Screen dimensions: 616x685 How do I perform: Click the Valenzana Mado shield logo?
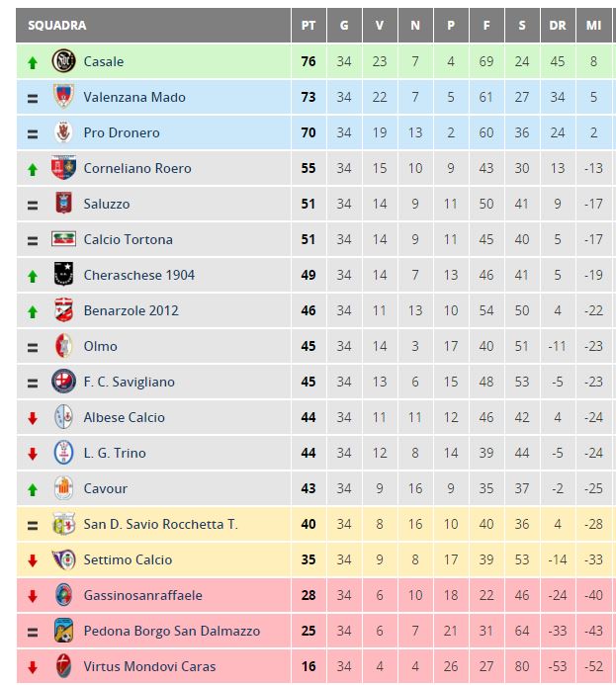[64, 96]
